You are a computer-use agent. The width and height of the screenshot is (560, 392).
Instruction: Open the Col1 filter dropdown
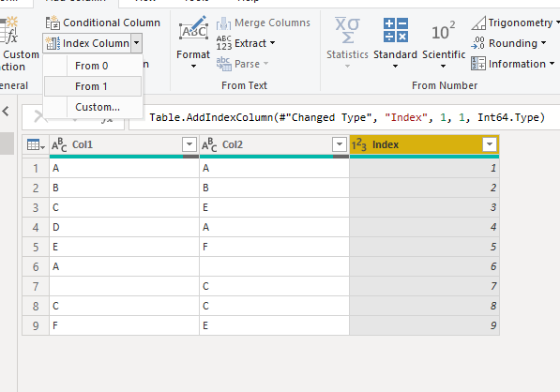(x=189, y=144)
